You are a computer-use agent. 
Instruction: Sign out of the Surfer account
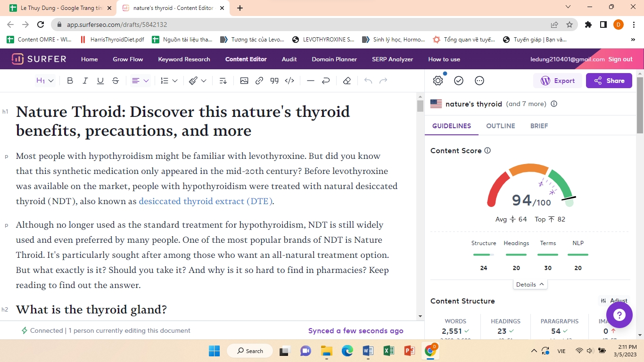tap(620, 59)
